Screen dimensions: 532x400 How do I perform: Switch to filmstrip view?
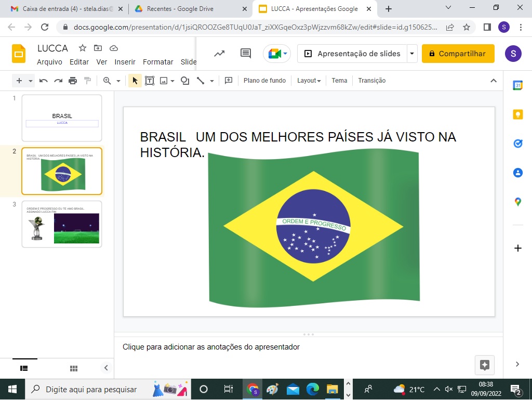[24, 368]
